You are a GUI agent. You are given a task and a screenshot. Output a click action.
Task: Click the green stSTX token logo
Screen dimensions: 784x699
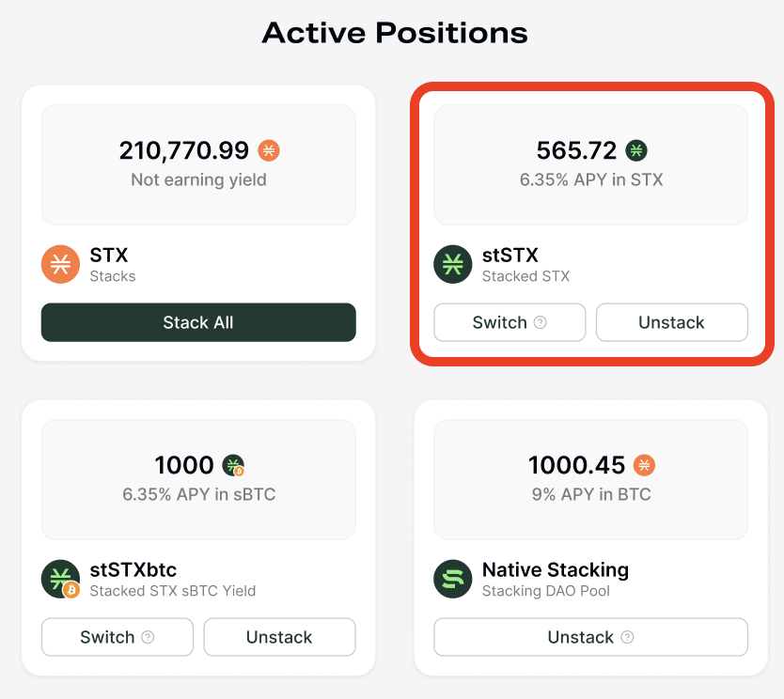point(452,264)
